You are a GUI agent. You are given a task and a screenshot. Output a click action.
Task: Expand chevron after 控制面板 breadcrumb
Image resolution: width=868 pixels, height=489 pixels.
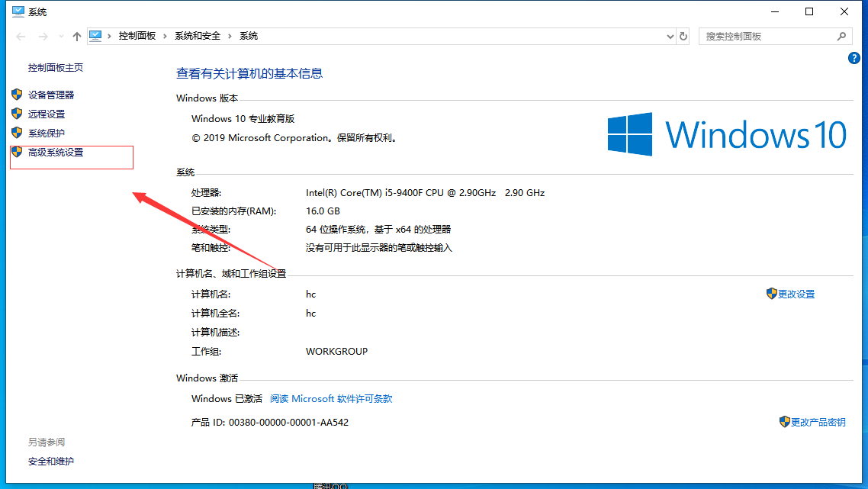pyautogui.click(x=165, y=36)
